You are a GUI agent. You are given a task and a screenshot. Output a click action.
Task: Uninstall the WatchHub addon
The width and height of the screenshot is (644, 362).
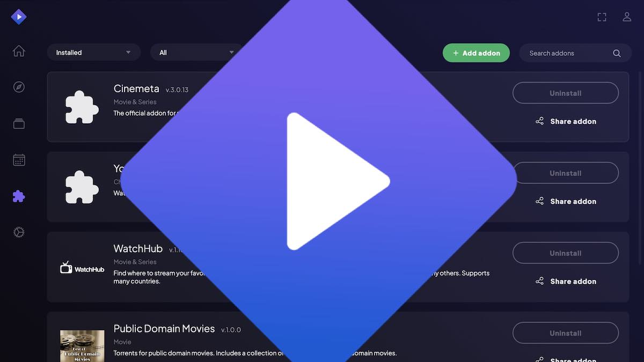pos(565,253)
